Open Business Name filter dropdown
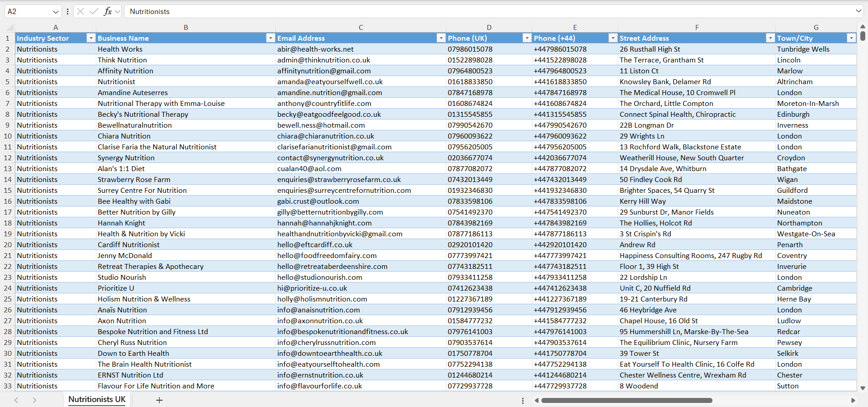868x407 pixels. [270, 38]
